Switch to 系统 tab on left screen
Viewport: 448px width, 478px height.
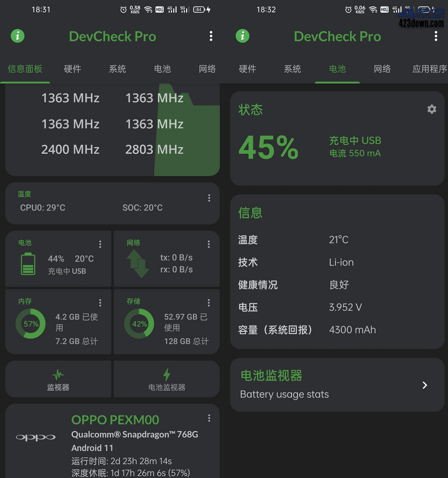click(x=118, y=69)
